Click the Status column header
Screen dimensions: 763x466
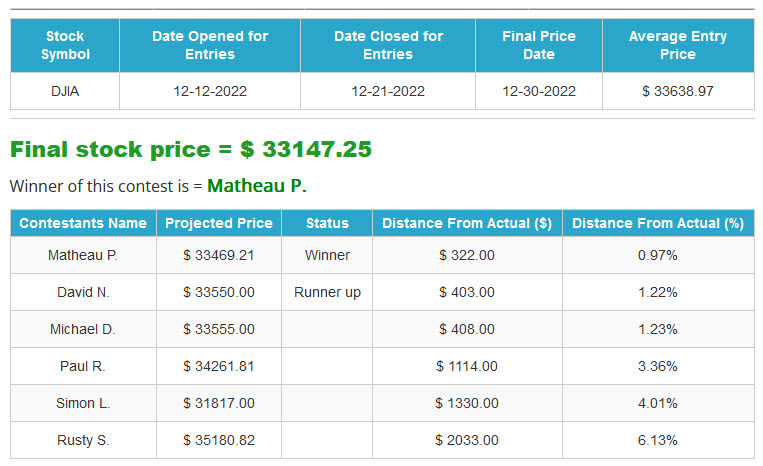[327, 223]
